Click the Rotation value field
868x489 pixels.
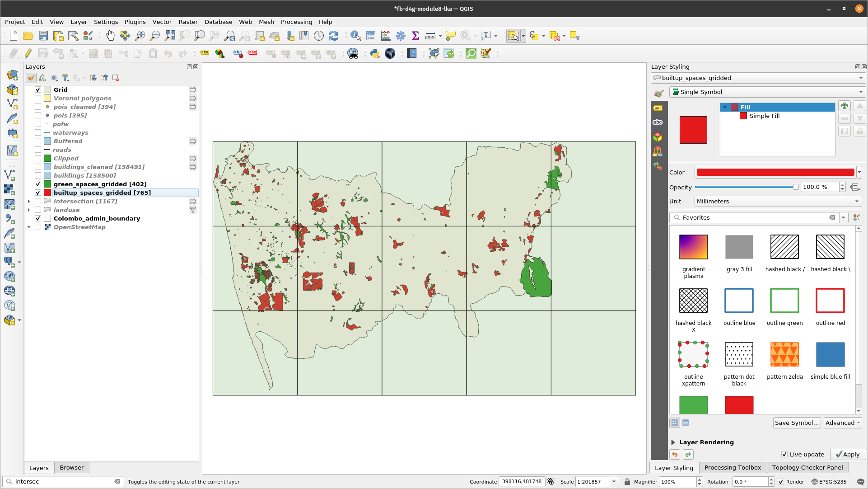750,482
